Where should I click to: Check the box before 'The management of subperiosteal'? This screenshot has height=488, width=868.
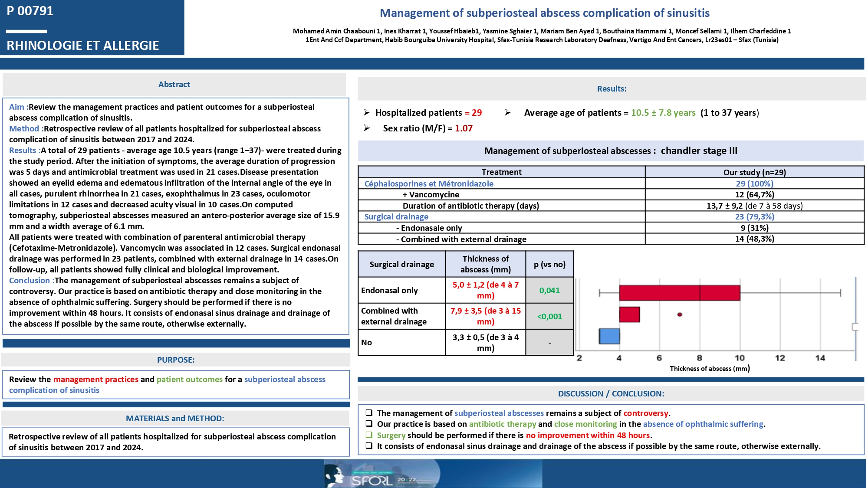pyautogui.click(x=369, y=413)
